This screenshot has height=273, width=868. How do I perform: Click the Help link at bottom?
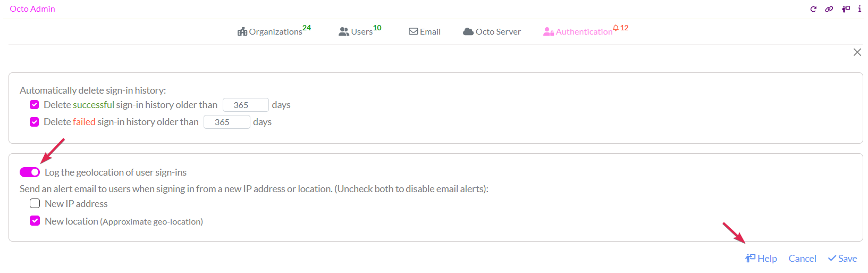click(x=761, y=258)
